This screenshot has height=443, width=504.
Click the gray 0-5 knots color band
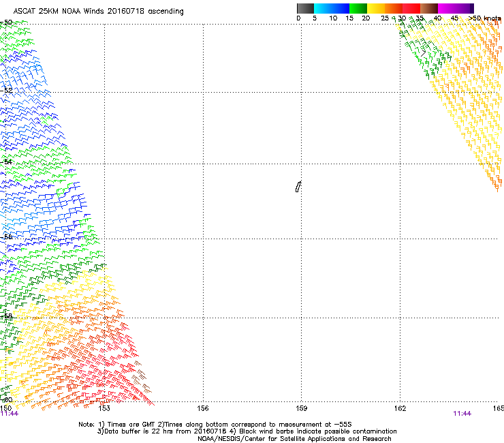(305, 8)
